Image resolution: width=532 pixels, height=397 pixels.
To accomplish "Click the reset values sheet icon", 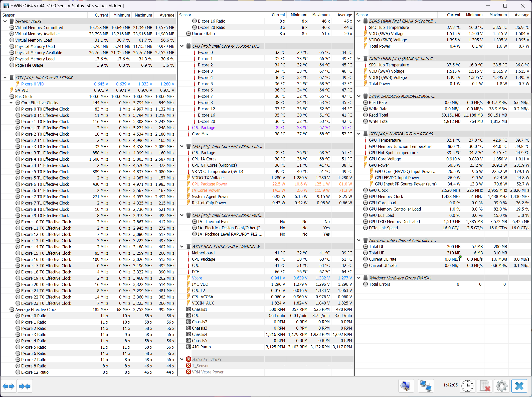I will click(485, 386).
